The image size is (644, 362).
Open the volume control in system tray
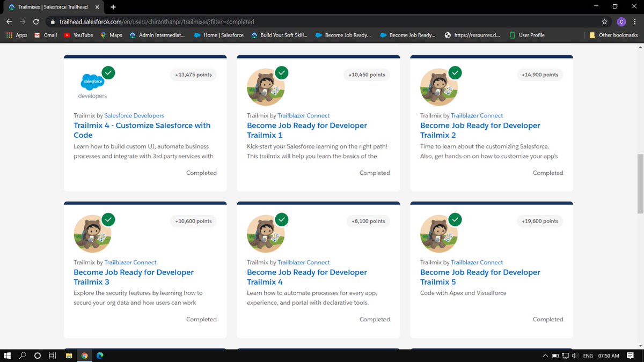click(x=575, y=356)
